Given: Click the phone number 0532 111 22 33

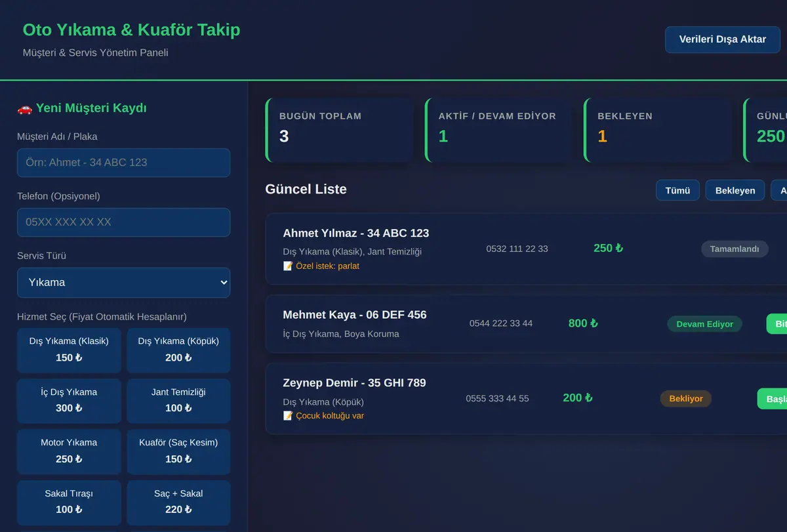Looking at the screenshot, I should tap(517, 249).
